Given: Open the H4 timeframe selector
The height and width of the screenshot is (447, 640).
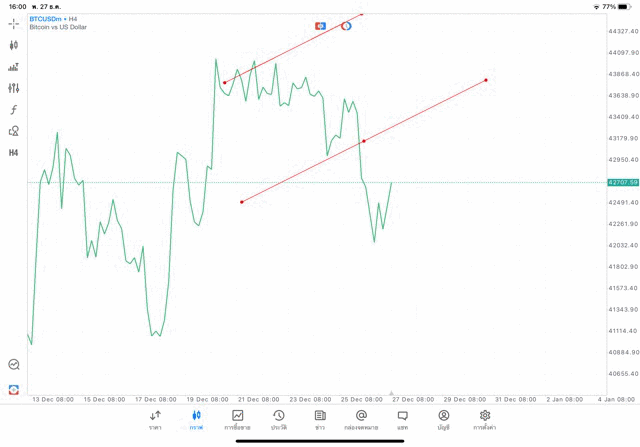Looking at the screenshot, I should point(14,153).
